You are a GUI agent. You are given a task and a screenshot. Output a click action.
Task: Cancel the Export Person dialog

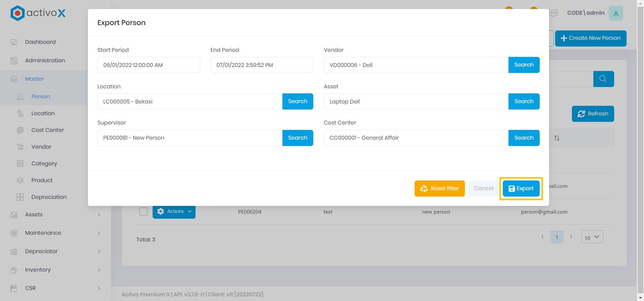(483, 188)
